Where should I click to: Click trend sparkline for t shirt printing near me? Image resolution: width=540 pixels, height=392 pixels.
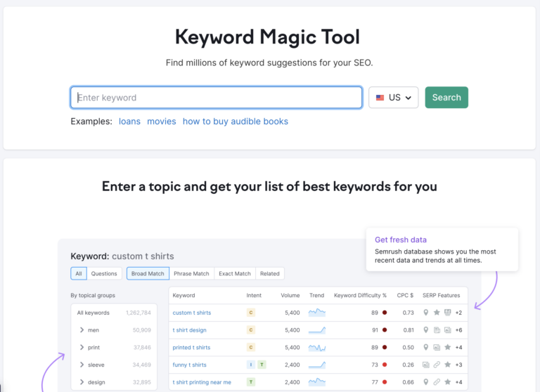click(317, 381)
